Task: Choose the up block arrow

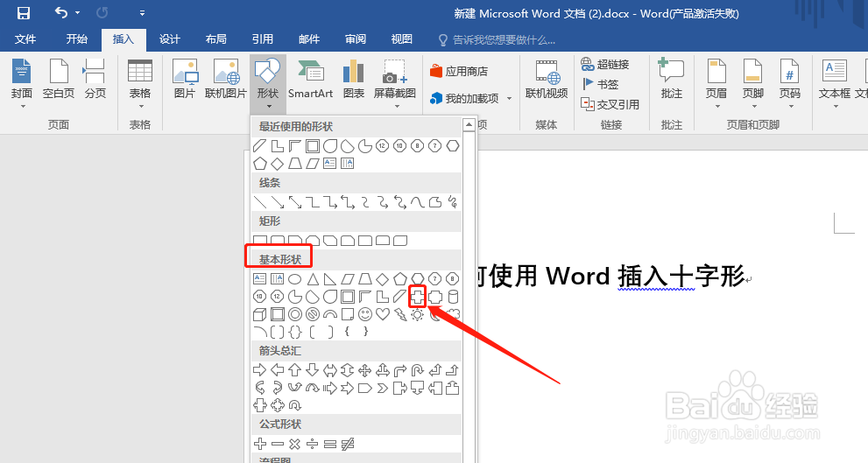Action: pos(295,370)
